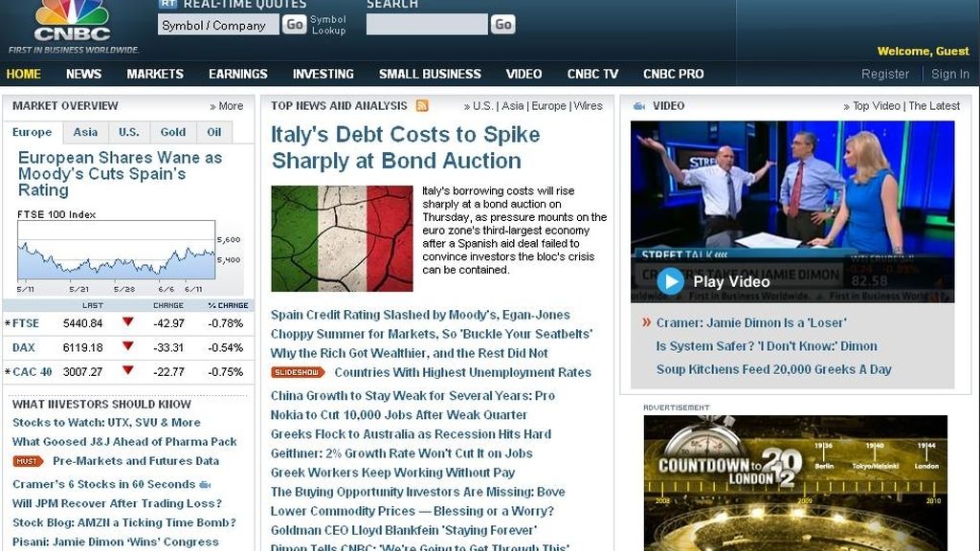This screenshot has width=980, height=551.
Task: Click the RT real-time quotes badge
Action: coord(167,4)
